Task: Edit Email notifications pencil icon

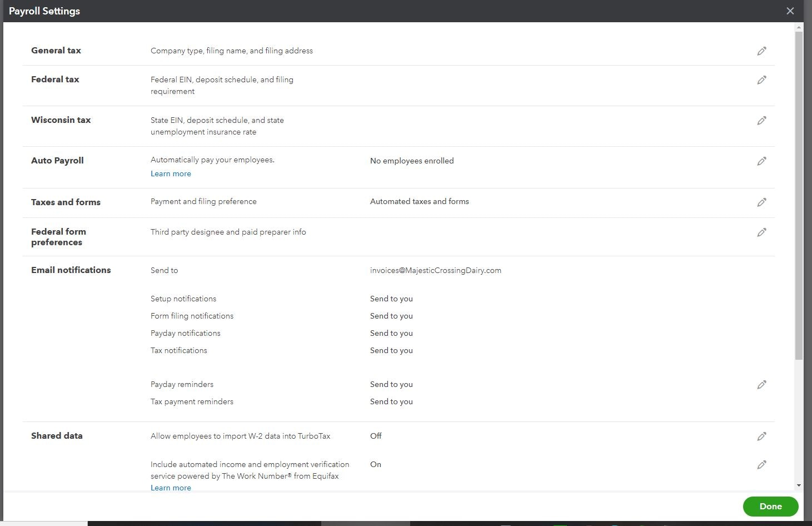Action: [x=761, y=385]
